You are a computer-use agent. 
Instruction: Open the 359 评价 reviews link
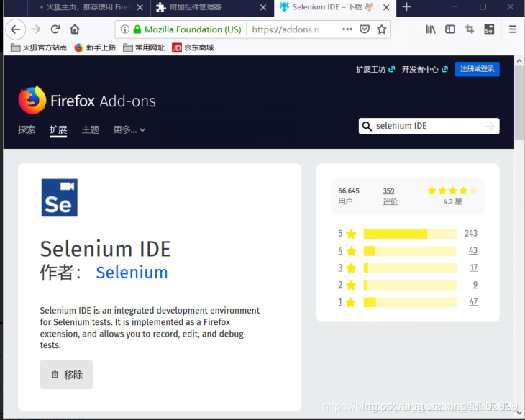click(x=390, y=196)
